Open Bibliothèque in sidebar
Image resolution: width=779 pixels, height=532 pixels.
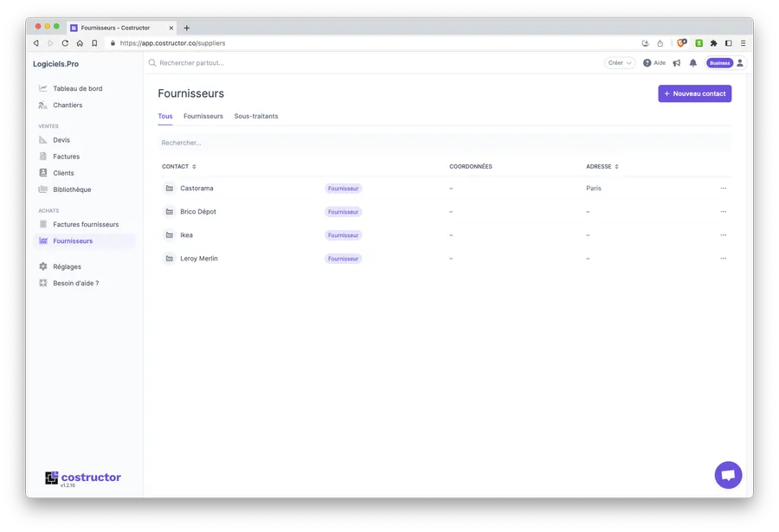pyautogui.click(x=72, y=189)
